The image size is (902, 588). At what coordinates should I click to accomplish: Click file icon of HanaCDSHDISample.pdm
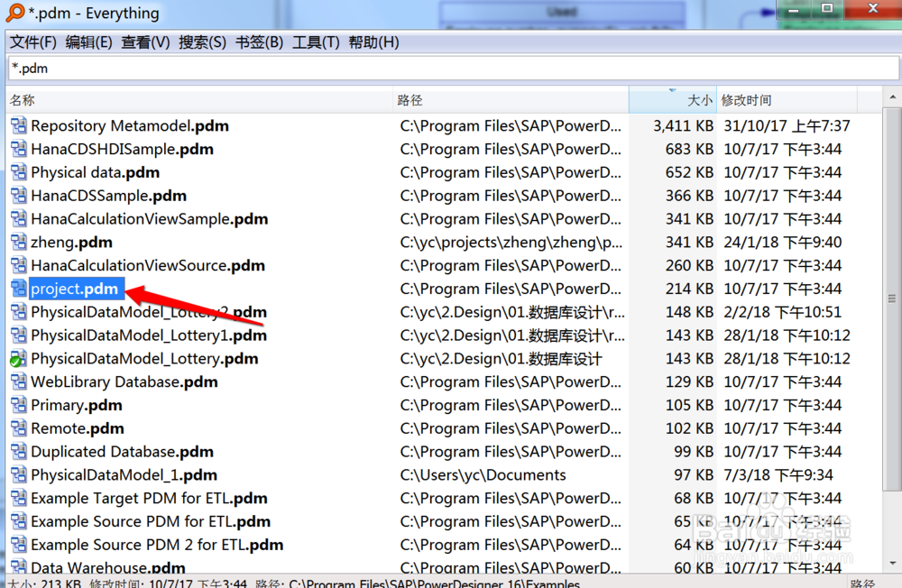click(18, 149)
